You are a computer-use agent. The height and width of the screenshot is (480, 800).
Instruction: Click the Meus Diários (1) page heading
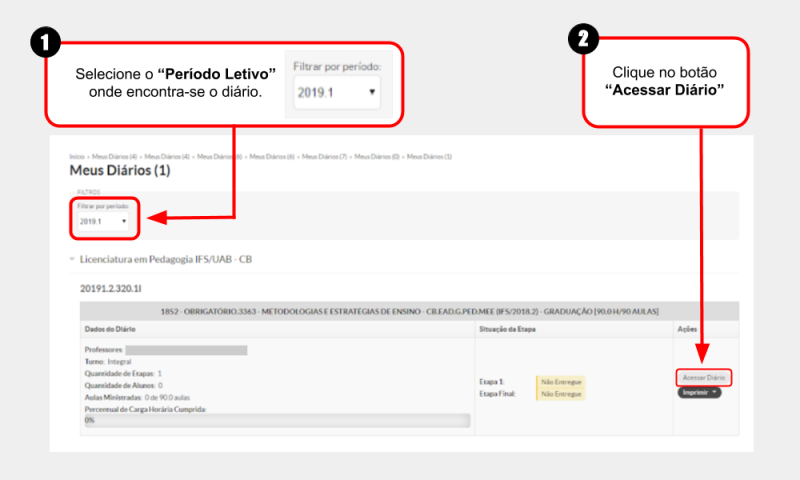(120, 170)
